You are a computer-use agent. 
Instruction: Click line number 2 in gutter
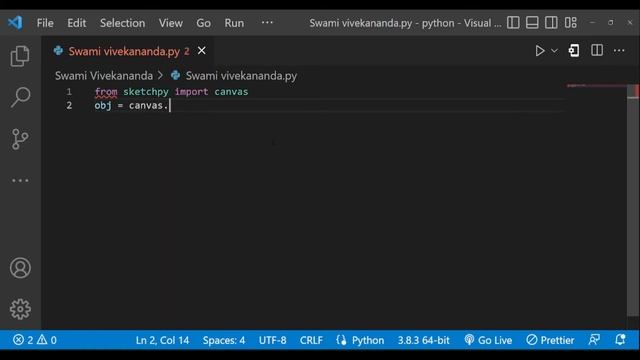[x=69, y=105]
